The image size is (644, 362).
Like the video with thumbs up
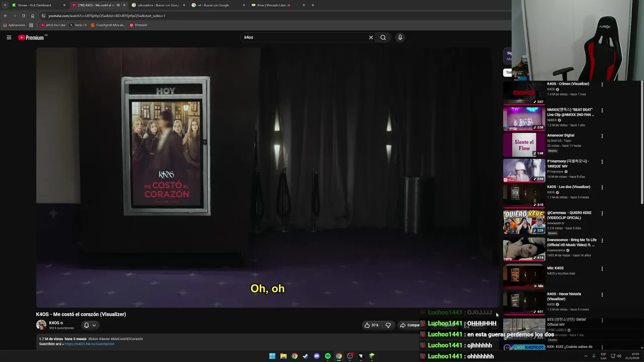click(x=372, y=325)
